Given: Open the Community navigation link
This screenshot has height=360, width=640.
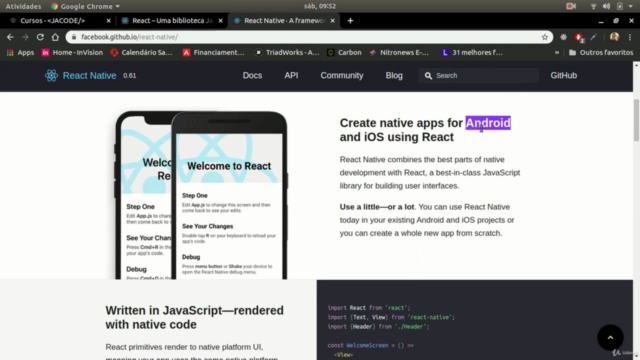Looking at the screenshot, I should [x=342, y=76].
